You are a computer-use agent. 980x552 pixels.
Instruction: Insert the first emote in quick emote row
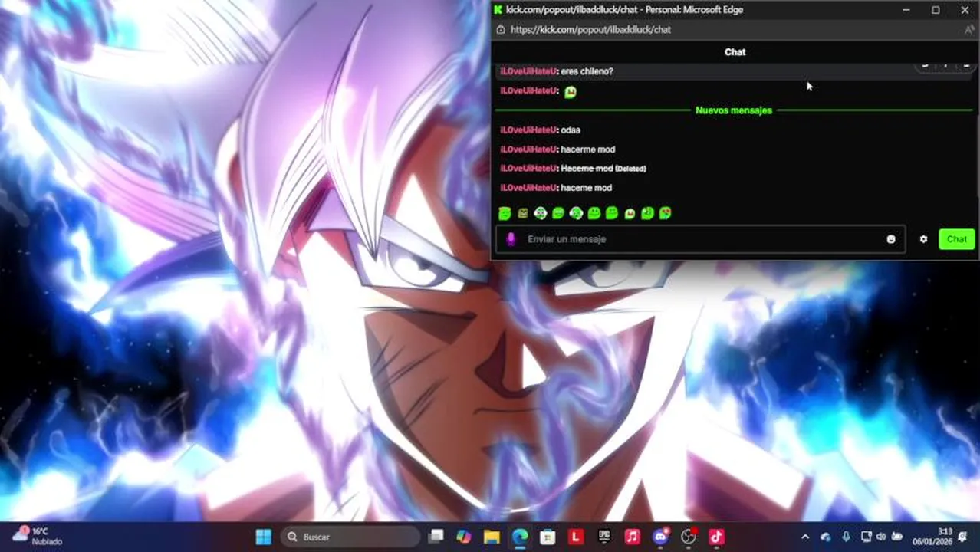tap(505, 213)
